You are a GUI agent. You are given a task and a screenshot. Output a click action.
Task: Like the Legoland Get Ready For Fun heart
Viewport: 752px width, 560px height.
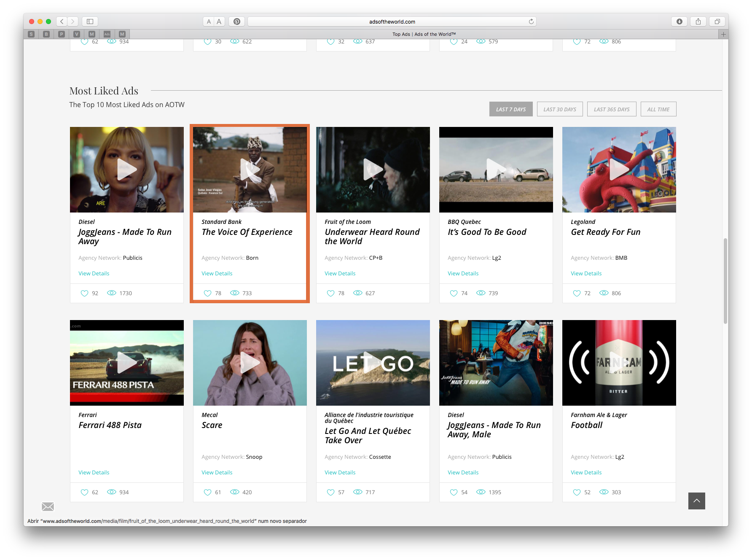coord(577,293)
